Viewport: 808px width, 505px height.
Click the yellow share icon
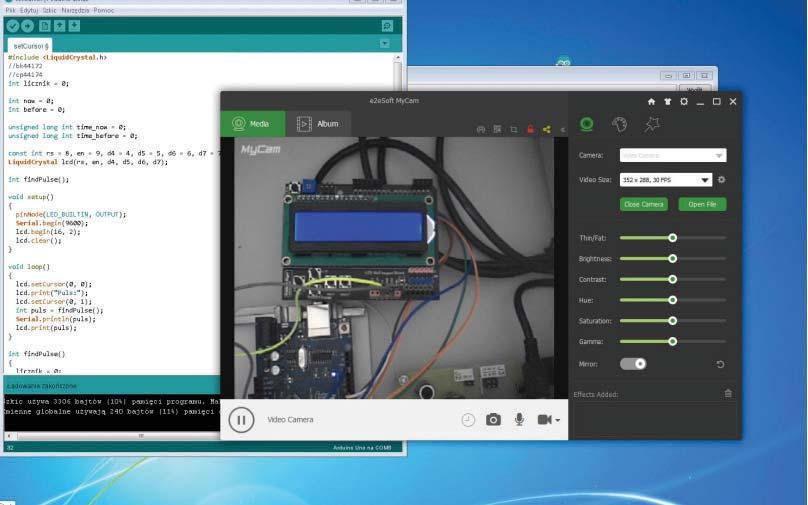[547, 129]
